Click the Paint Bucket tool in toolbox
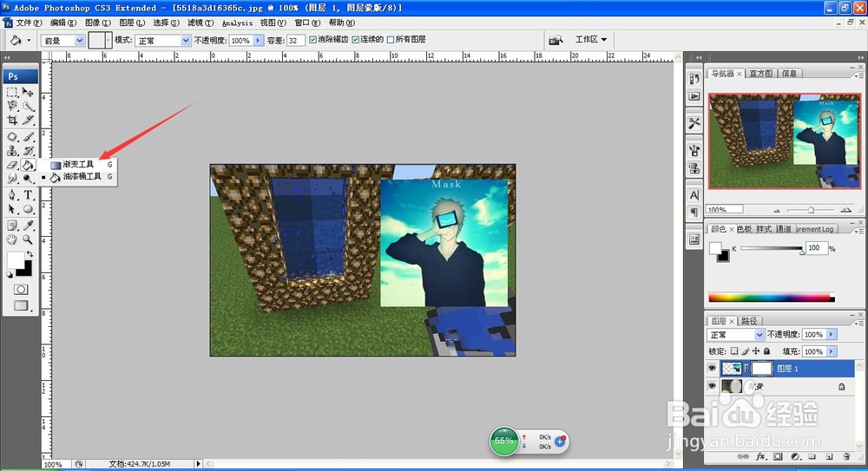This screenshot has width=868, height=471. 28,165
